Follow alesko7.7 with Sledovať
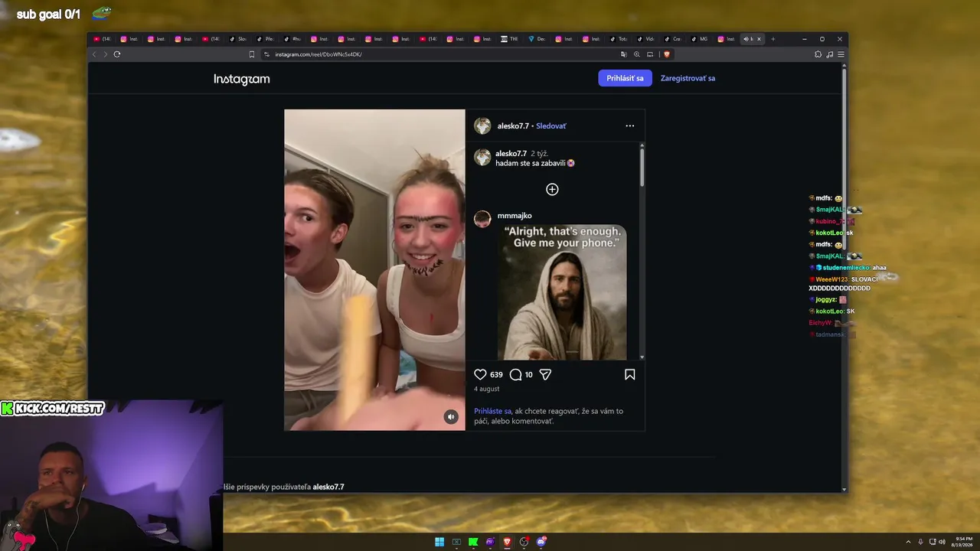The height and width of the screenshot is (551, 980). (x=551, y=126)
